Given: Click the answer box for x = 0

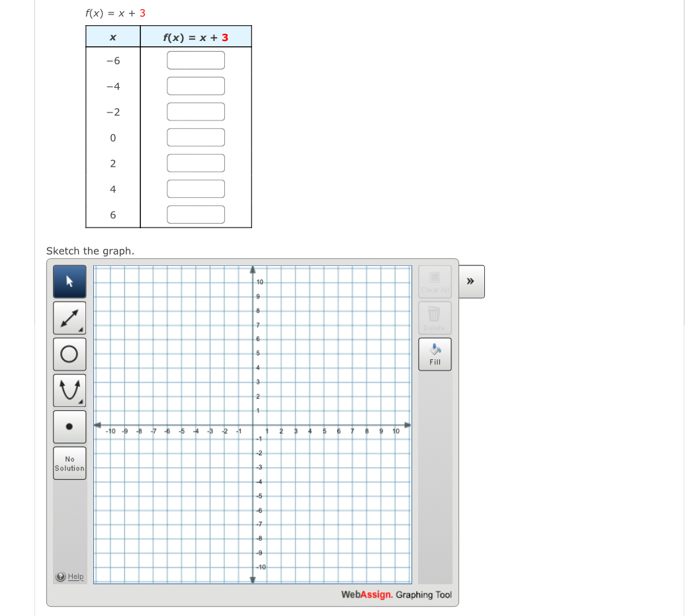Looking at the screenshot, I should (x=196, y=137).
